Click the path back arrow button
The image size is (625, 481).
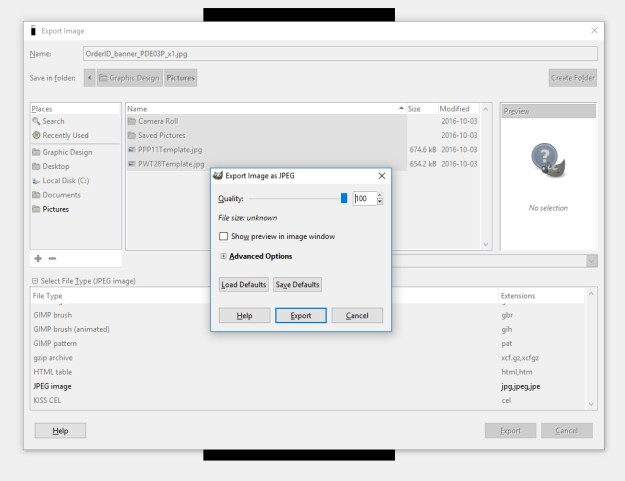(x=90, y=77)
